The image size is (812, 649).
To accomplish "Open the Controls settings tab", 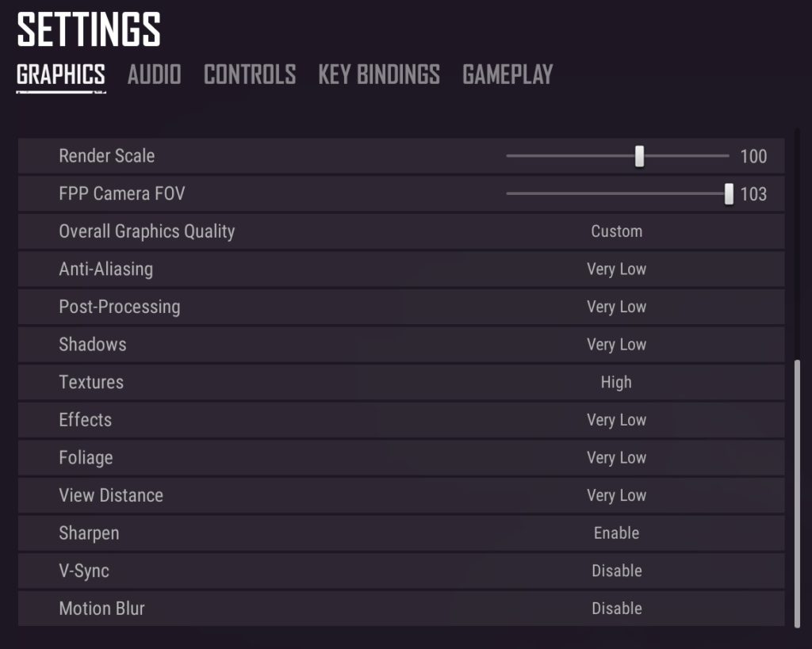I will [x=249, y=74].
